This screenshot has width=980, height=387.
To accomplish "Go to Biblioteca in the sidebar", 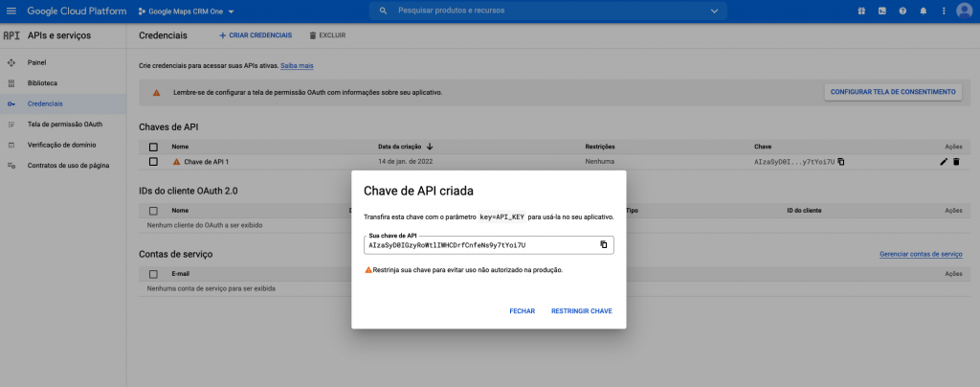I will click(42, 83).
